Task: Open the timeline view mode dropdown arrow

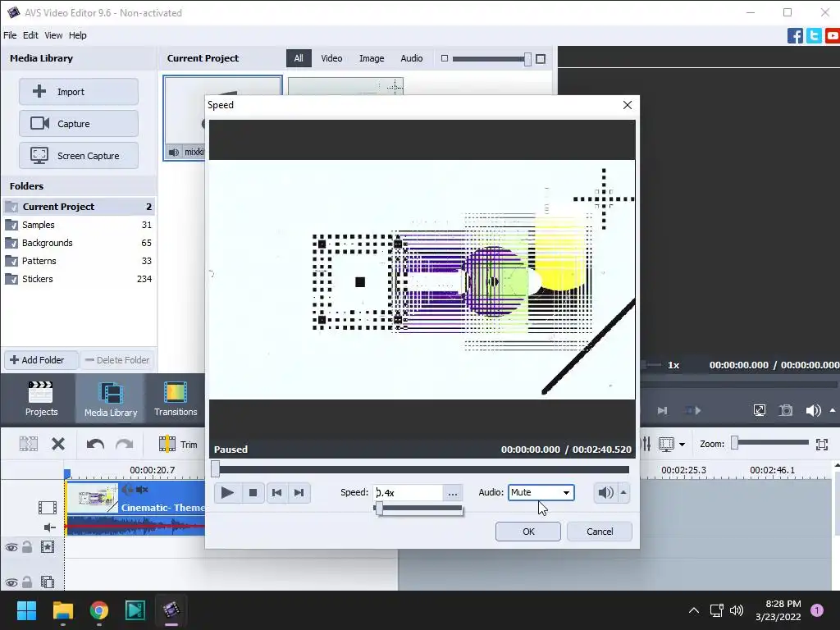Action: click(682, 444)
